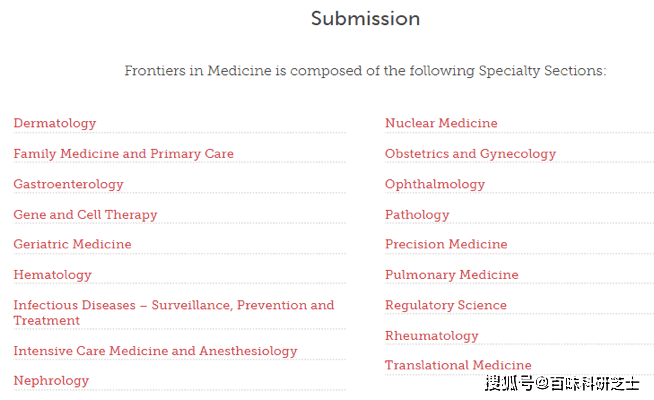Select the Nephrology section link
The image size is (654, 400).
(x=51, y=381)
